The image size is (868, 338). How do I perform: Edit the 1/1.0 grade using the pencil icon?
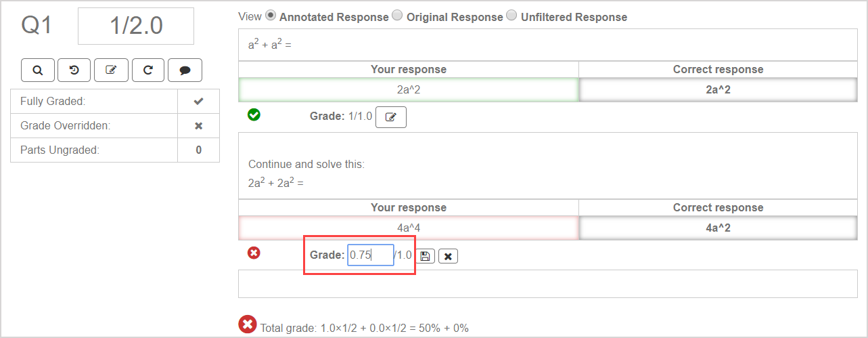tap(390, 117)
